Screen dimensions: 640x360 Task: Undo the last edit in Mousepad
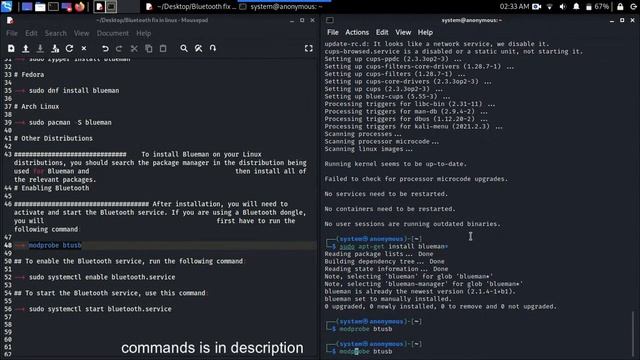pos(105,49)
